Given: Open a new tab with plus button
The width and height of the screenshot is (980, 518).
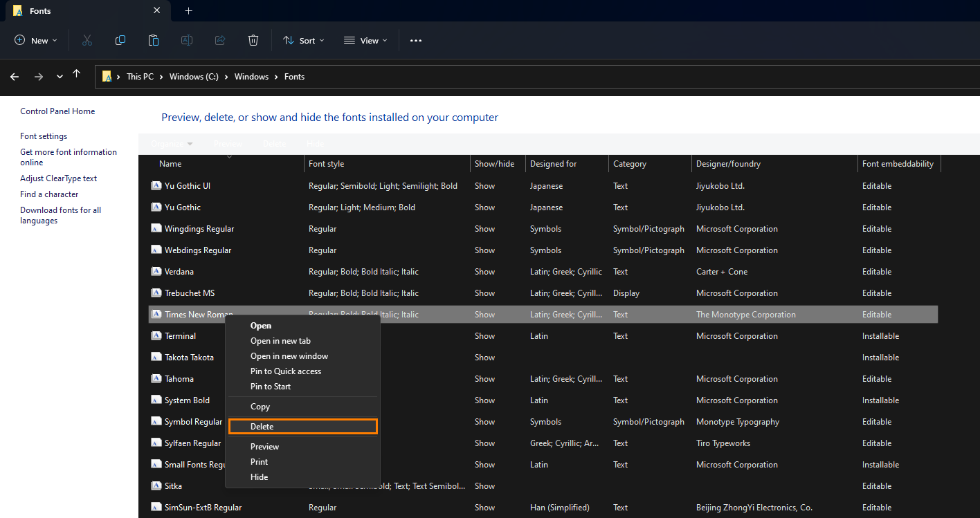Looking at the screenshot, I should (189, 11).
